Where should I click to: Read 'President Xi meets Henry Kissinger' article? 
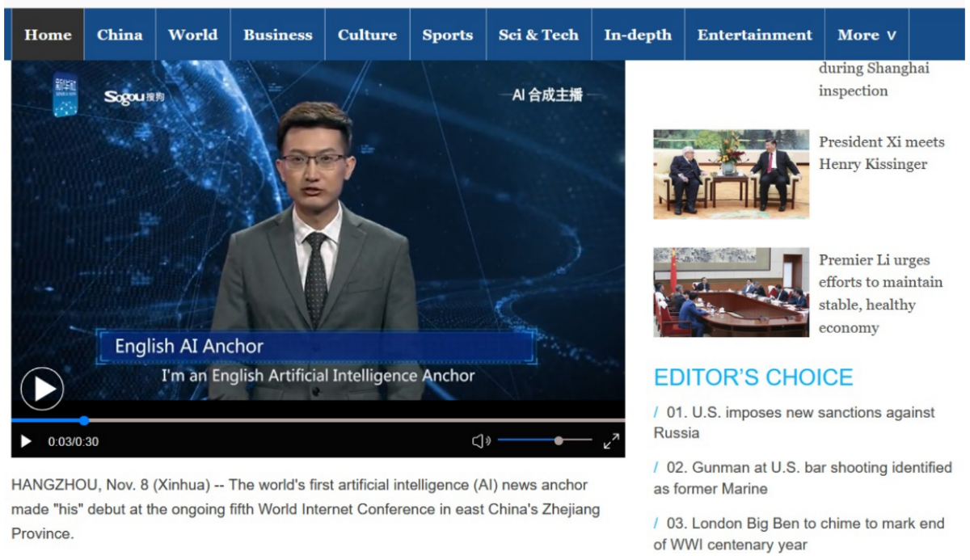click(x=881, y=153)
